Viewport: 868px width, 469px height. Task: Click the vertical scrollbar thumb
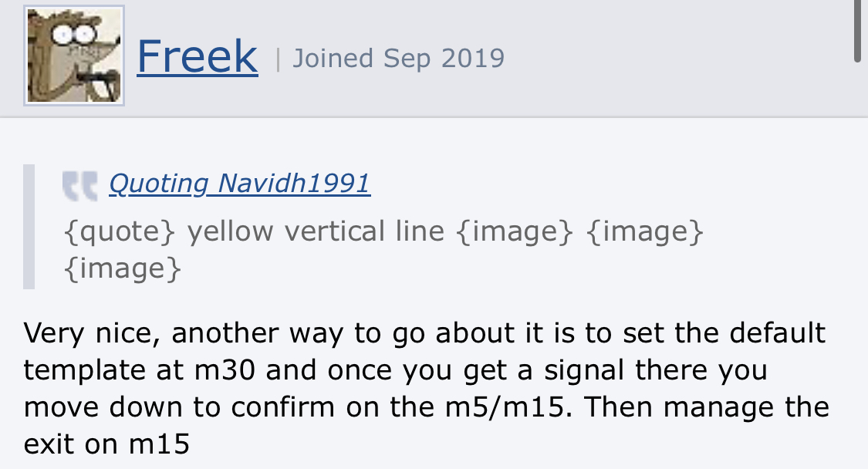859,31
